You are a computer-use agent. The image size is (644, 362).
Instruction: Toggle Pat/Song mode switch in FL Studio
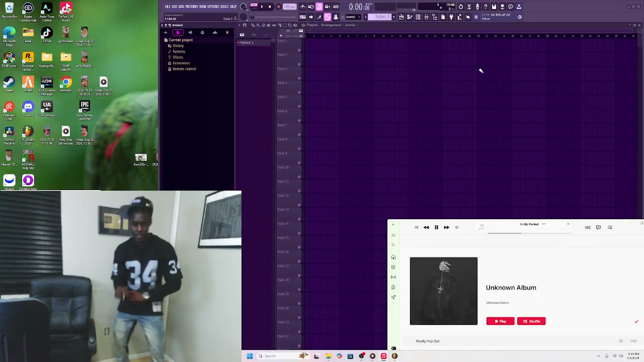(x=254, y=7)
